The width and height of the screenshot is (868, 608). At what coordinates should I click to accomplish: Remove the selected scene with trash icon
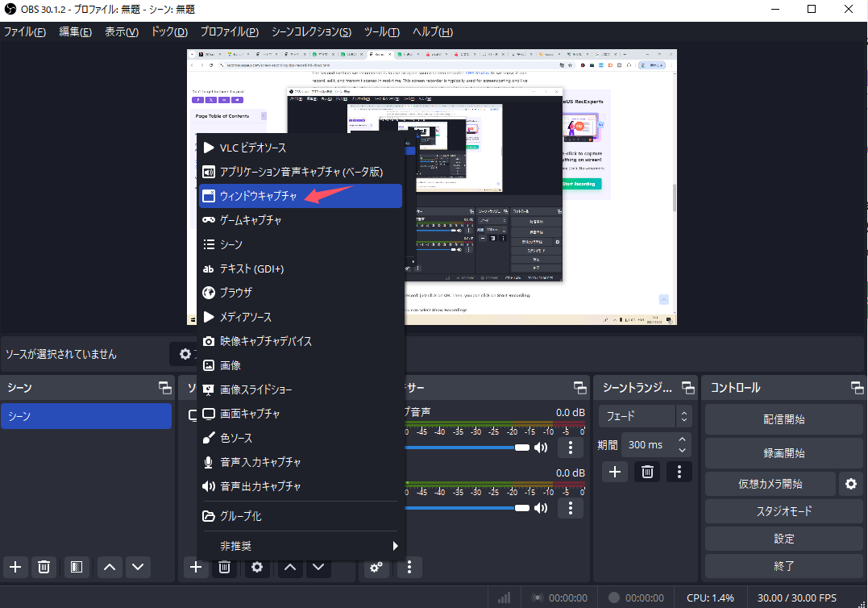coord(44,567)
